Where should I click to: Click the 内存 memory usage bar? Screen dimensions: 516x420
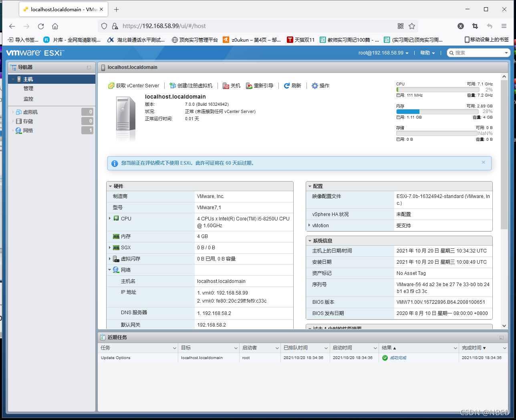point(437,111)
